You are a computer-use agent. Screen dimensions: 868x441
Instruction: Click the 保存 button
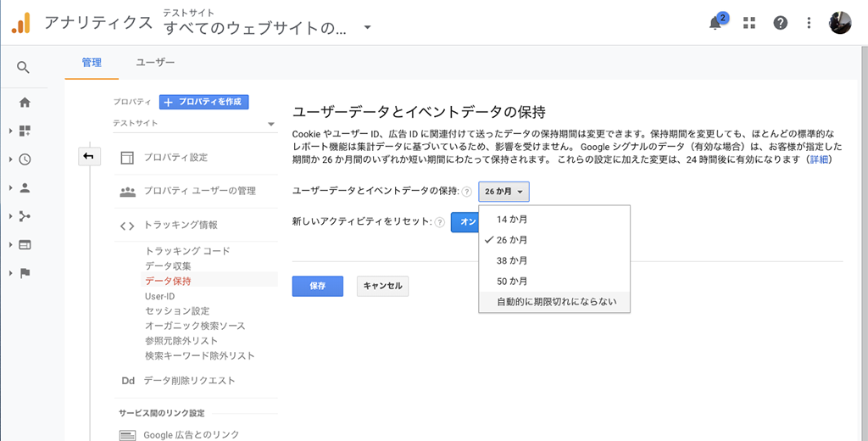point(318,287)
